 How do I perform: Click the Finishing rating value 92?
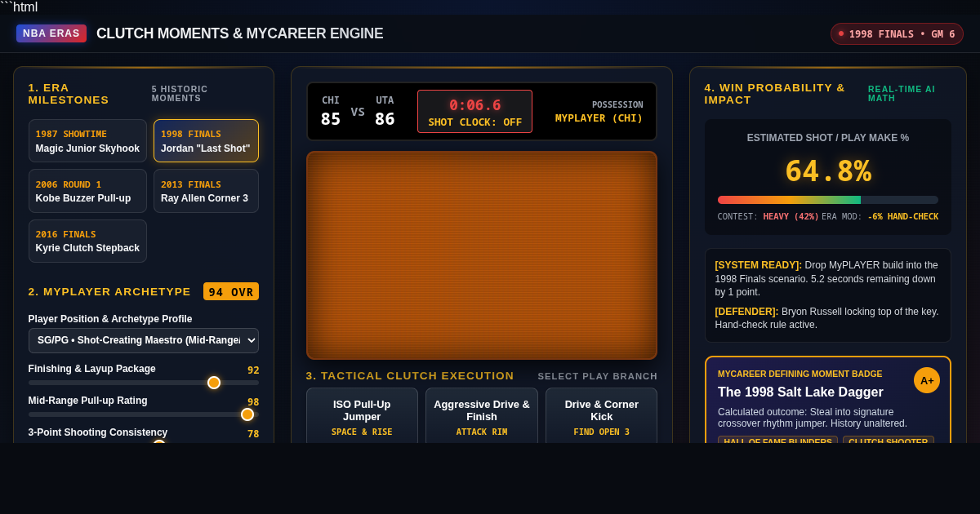[253, 370]
